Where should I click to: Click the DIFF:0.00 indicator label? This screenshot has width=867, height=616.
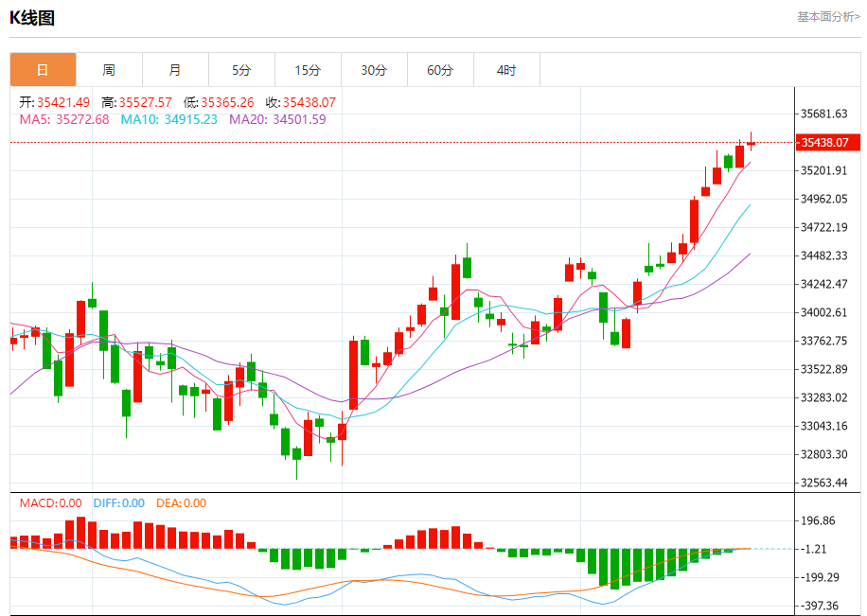tap(119, 503)
